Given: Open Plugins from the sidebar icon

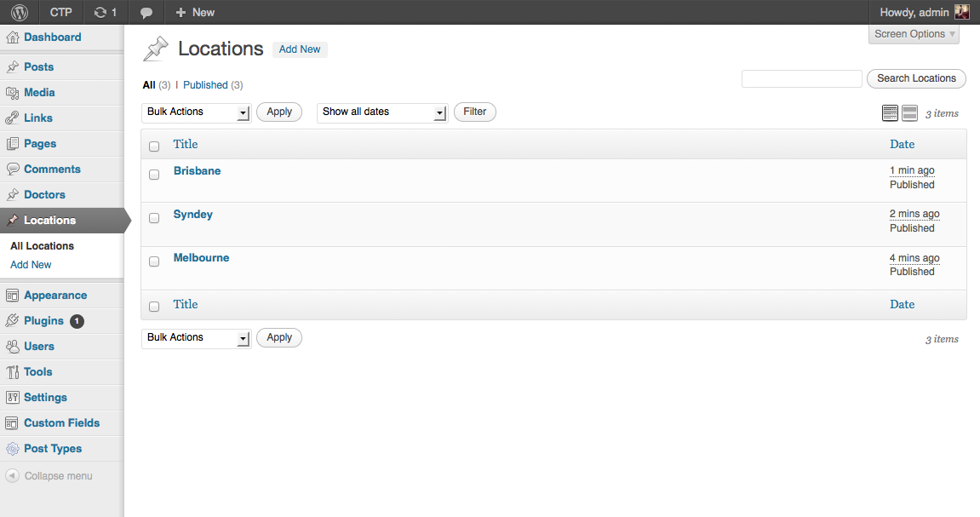Looking at the screenshot, I should click(x=12, y=321).
